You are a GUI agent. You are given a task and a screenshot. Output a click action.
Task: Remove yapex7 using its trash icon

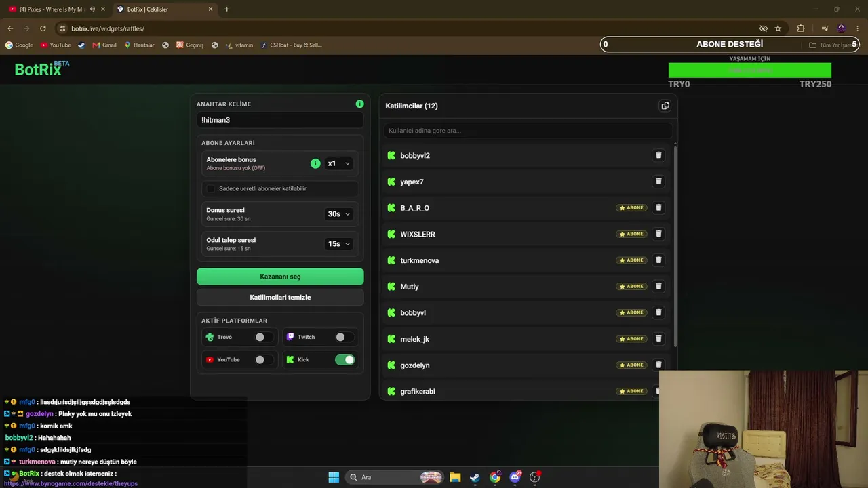(658, 181)
